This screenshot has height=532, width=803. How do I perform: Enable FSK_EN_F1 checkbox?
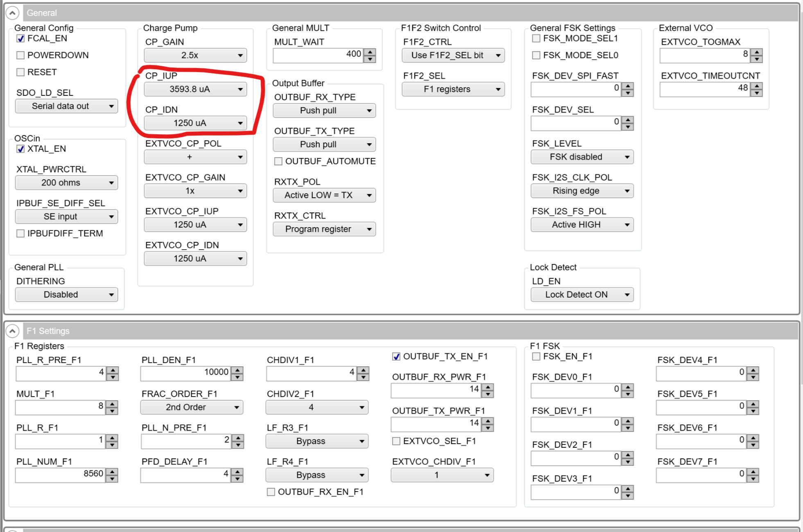point(536,356)
